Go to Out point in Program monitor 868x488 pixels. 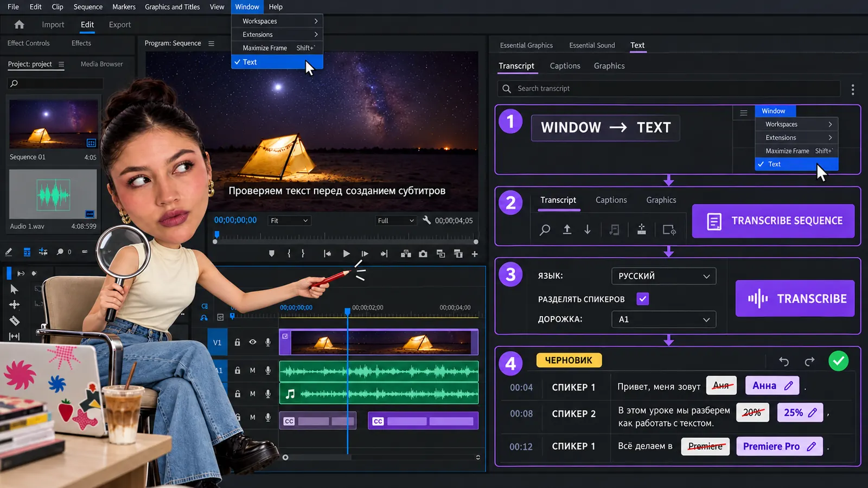384,254
